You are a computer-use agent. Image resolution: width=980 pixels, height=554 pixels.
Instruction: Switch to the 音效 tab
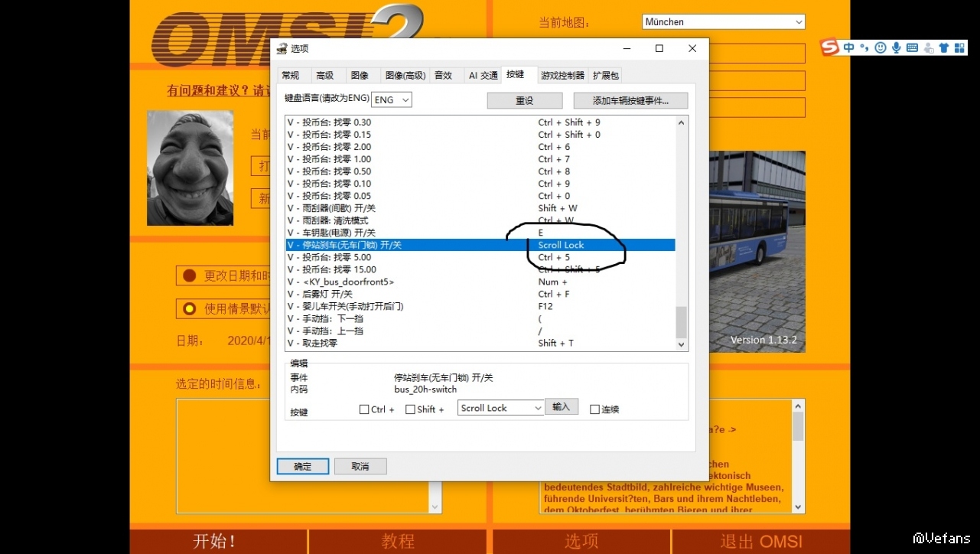point(444,75)
